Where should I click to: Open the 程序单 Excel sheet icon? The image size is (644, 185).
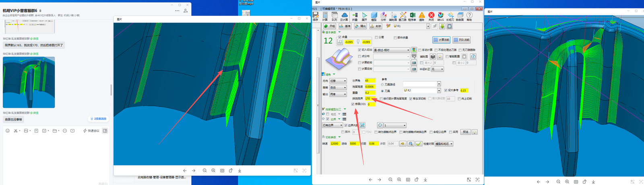[412, 16]
